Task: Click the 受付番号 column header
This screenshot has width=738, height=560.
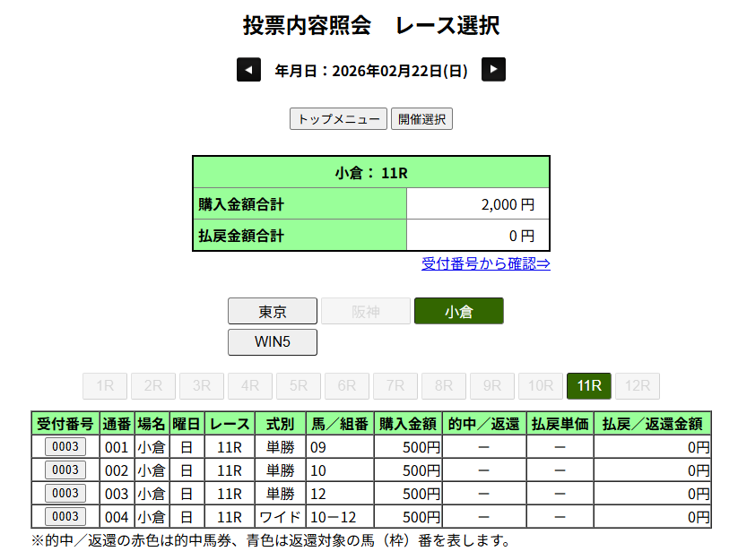Action: [x=65, y=424]
